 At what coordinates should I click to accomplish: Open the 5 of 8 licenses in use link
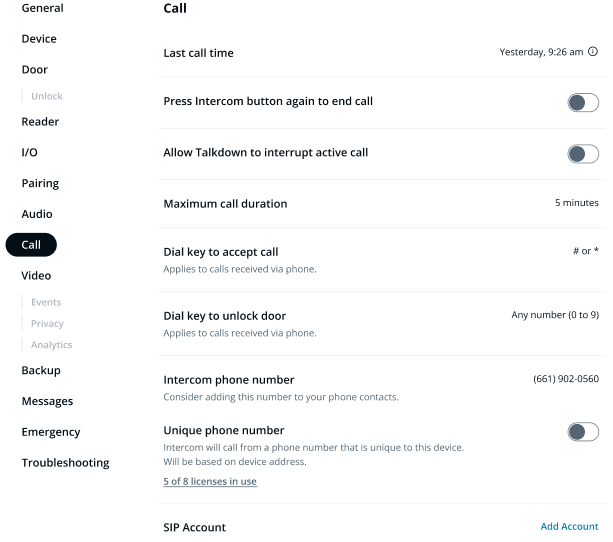click(210, 482)
